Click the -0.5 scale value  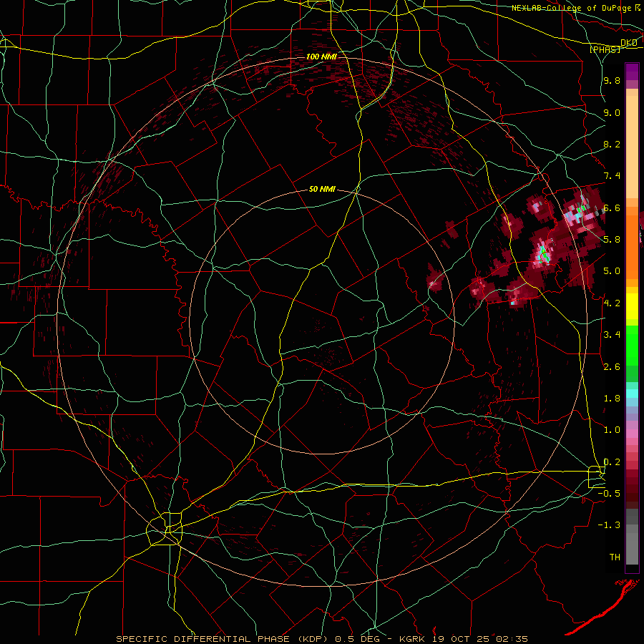[610, 494]
